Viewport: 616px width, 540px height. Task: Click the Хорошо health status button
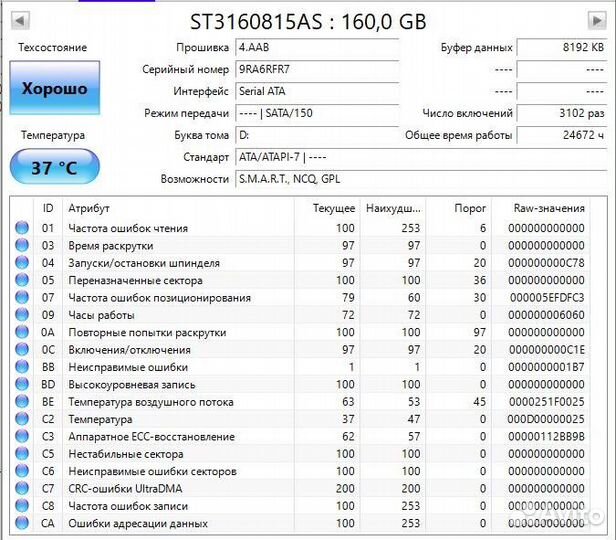click(x=55, y=88)
